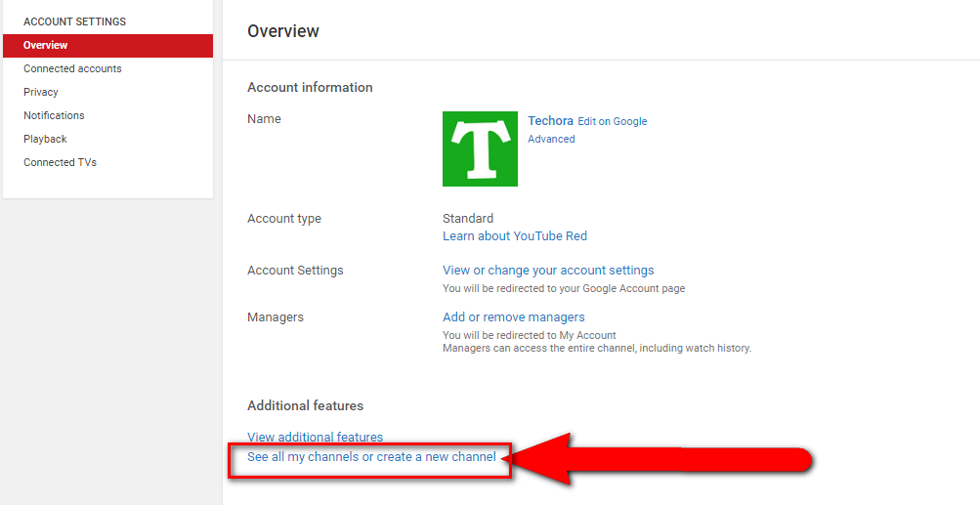Click the Overview page title
The image size is (980, 505).
tap(283, 31)
